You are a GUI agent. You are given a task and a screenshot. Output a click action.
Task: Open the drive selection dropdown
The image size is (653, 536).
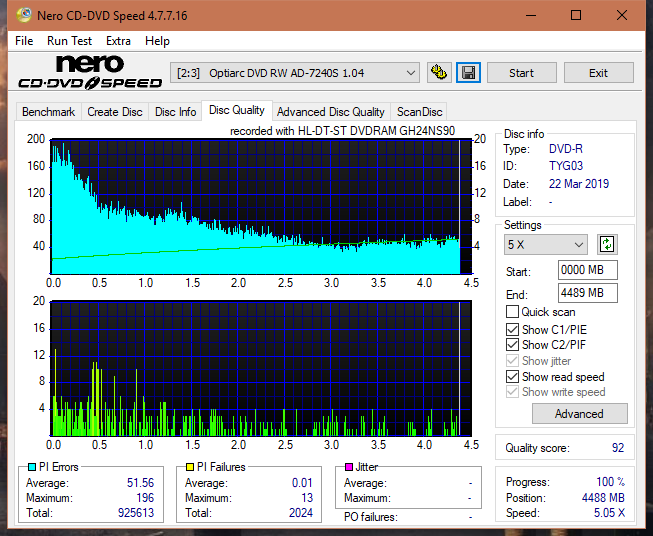[x=294, y=73]
